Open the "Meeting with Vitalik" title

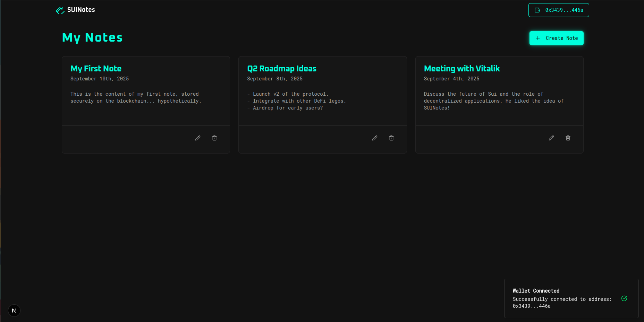tap(461, 69)
